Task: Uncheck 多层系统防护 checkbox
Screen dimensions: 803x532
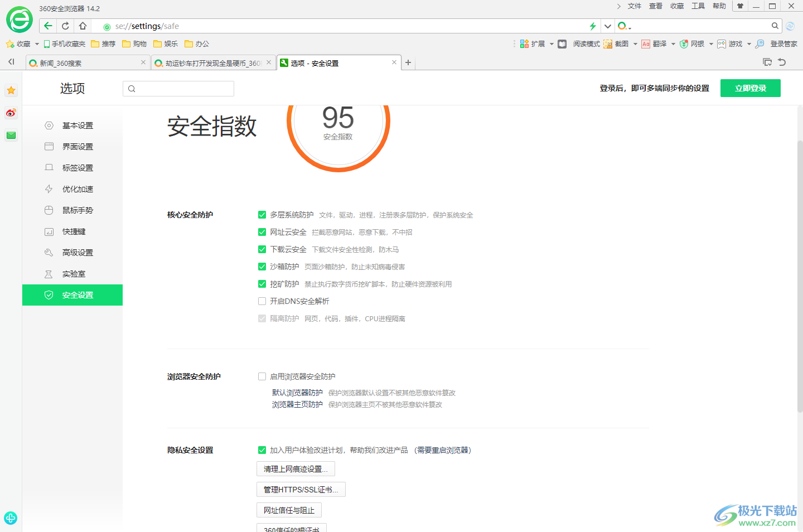Action: pos(262,215)
